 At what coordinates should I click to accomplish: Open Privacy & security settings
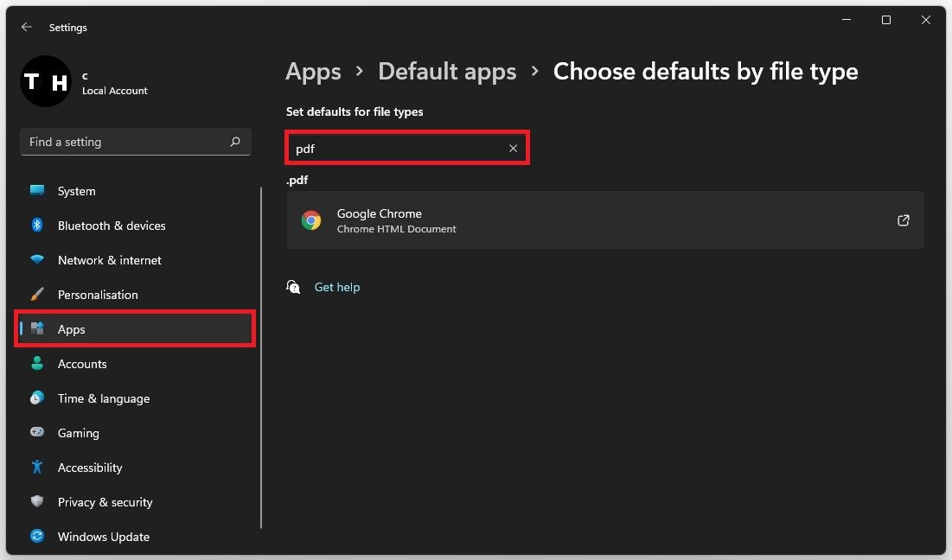pyautogui.click(x=105, y=502)
